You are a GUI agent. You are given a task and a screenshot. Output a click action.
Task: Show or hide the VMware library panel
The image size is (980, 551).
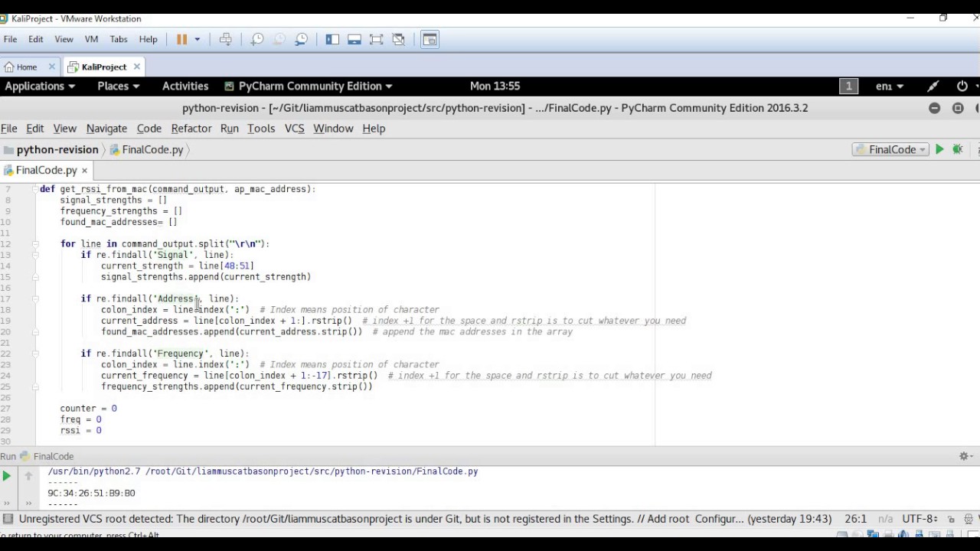(332, 40)
